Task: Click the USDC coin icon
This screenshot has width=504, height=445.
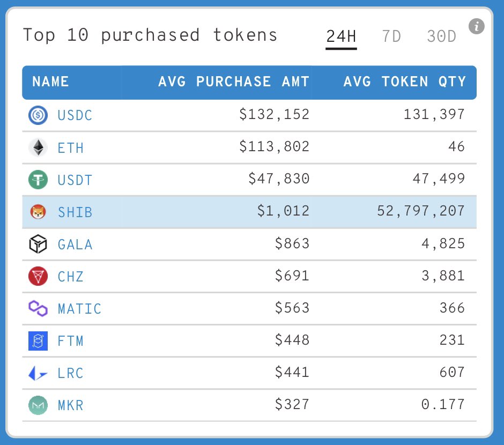Action: pyautogui.click(x=38, y=115)
